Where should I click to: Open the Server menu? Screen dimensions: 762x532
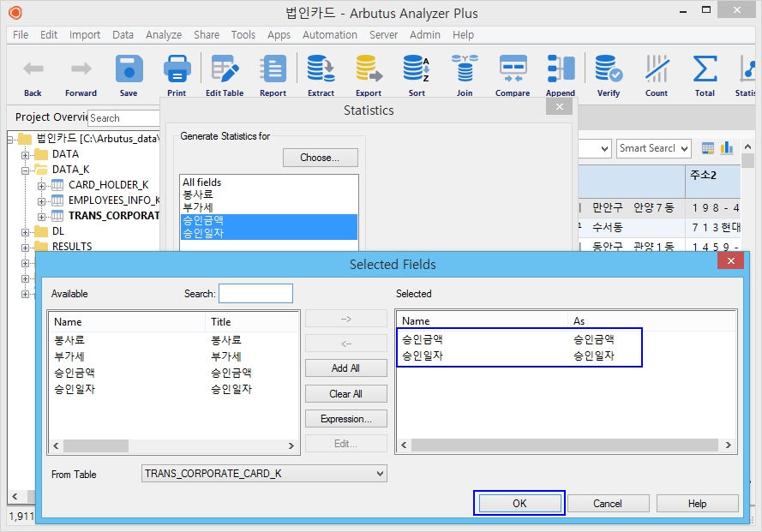383,35
